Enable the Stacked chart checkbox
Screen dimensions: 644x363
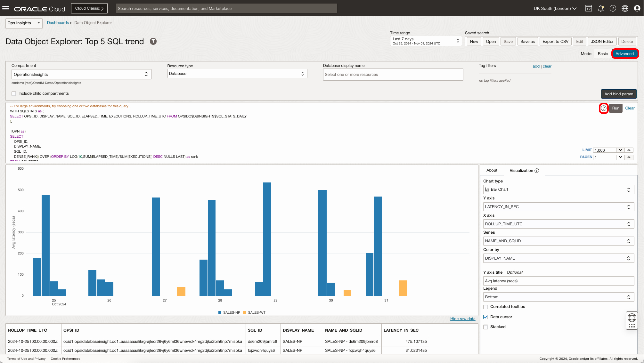pyautogui.click(x=485, y=327)
